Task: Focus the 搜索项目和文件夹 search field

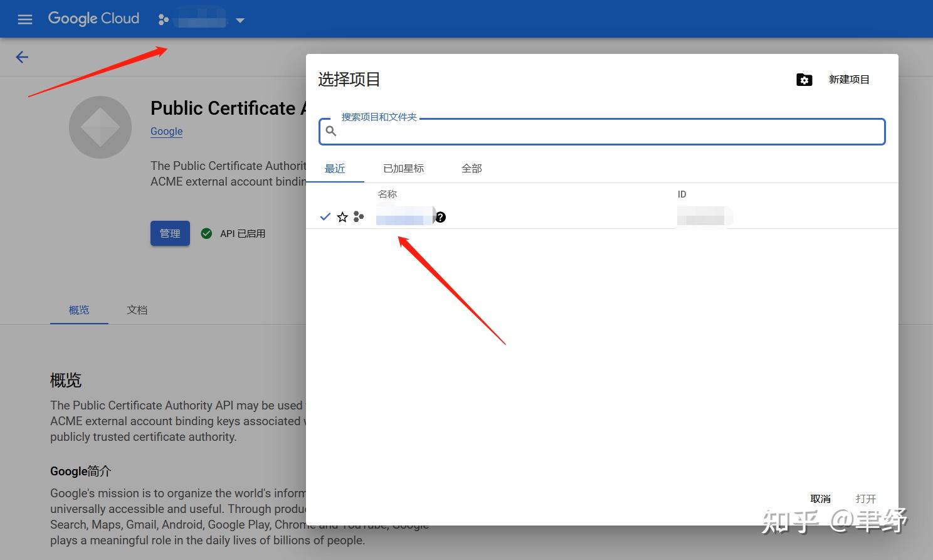Action: tap(602, 132)
